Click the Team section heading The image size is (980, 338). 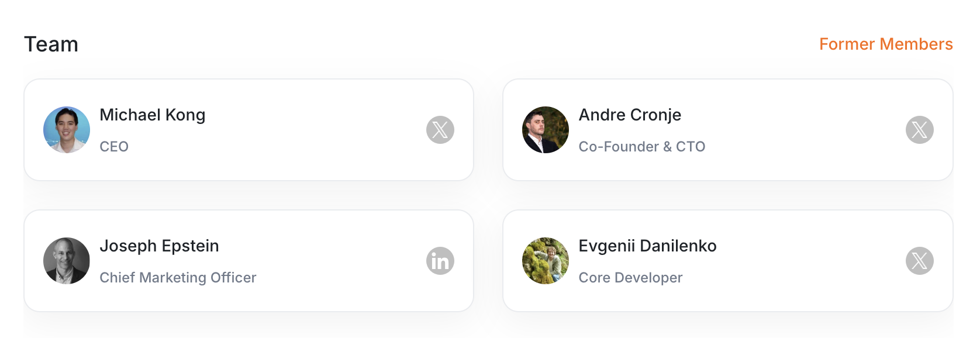click(x=51, y=44)
